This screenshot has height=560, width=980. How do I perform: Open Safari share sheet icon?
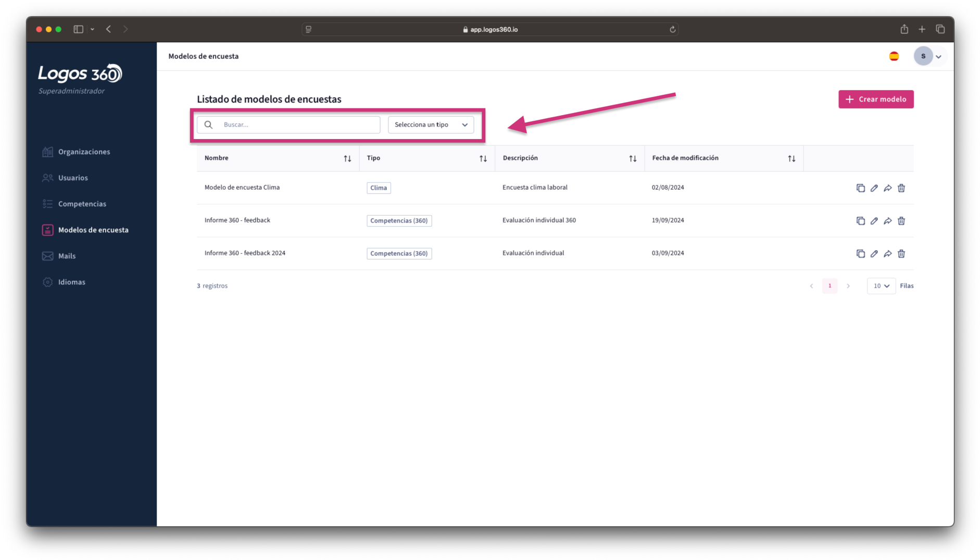coord(904,29)
